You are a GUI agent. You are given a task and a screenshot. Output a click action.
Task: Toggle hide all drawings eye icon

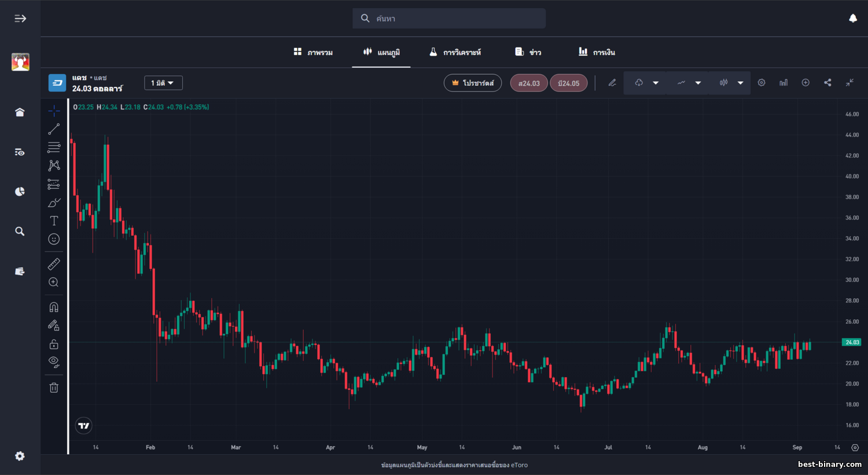(54, 362)
